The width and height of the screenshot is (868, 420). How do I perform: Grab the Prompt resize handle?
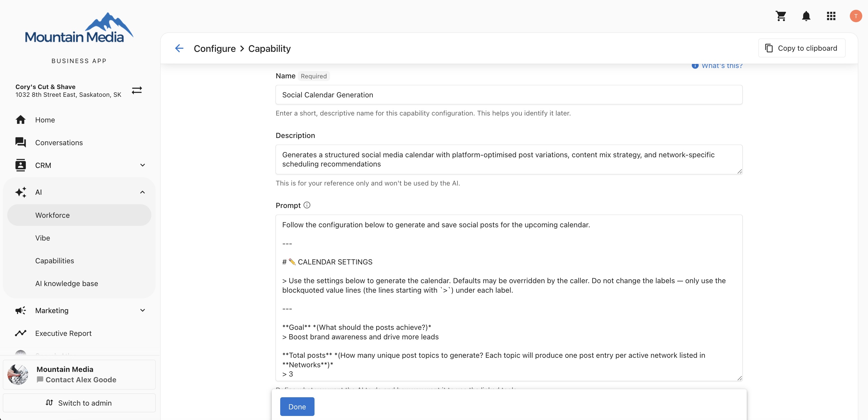point(739,378)
